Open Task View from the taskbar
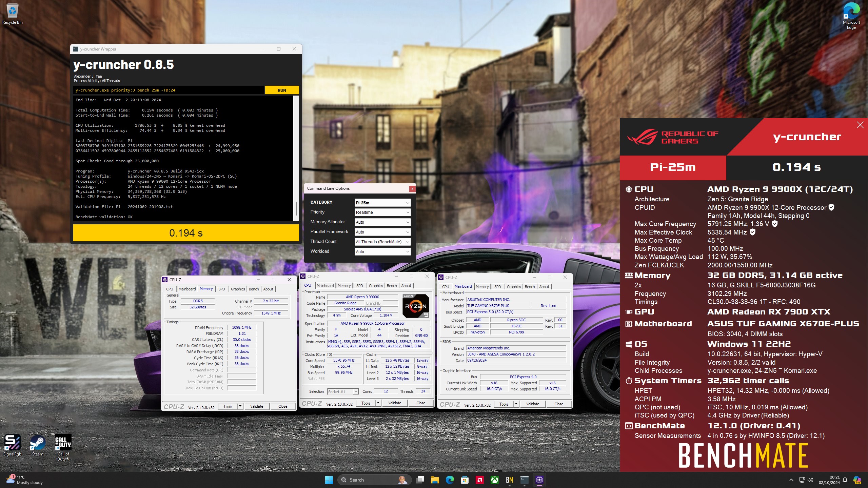Image resolution: width=868 pixels, height=488 pixels. (x=420, y=480)
